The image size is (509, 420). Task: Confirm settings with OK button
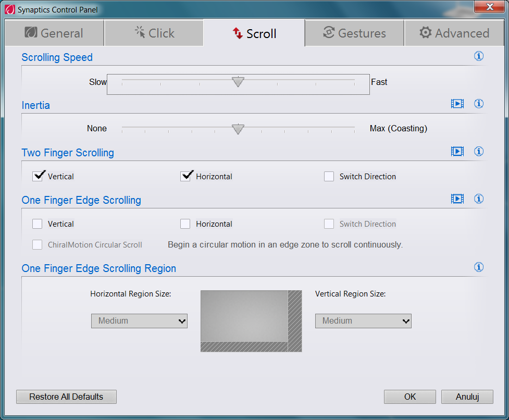coord(410,397)
